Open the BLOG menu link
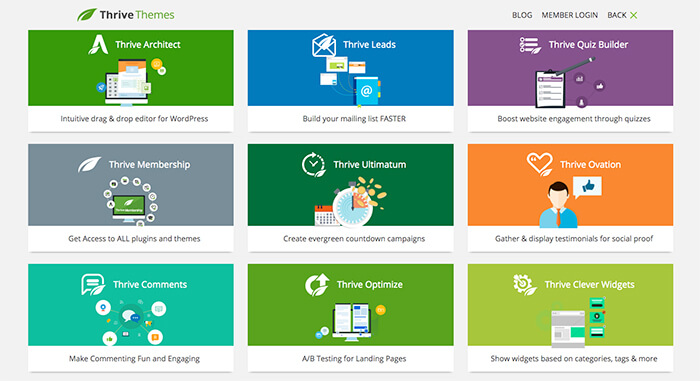 click(522, 15)
